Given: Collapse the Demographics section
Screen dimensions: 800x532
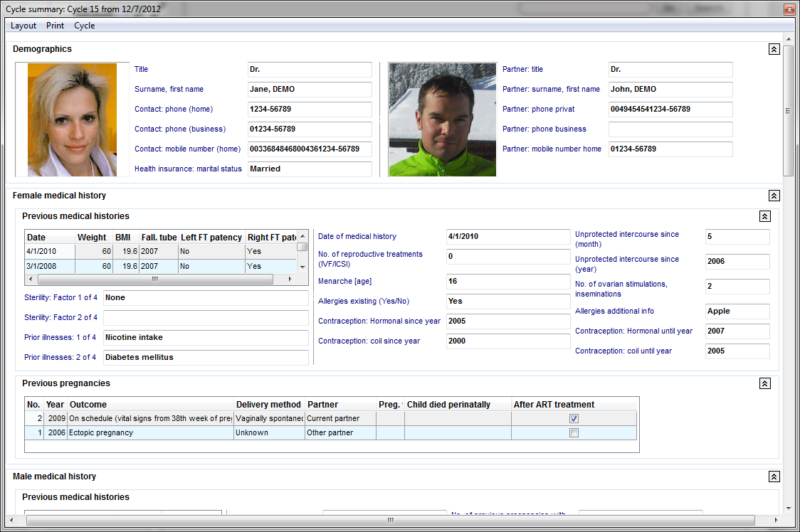Looking at the screenshot, I should pos(774,49).
